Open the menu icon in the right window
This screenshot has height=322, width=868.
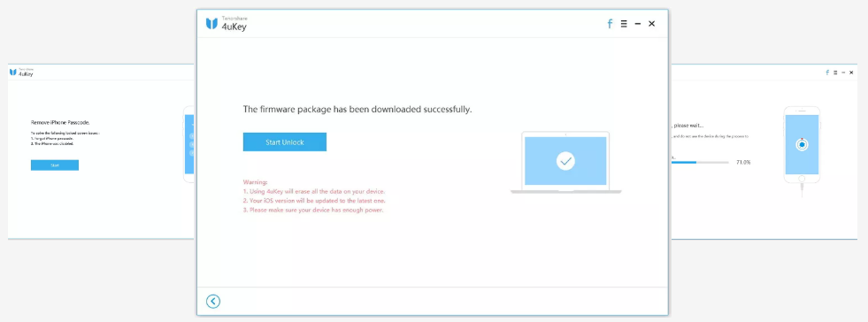click(x=836, y=73)
